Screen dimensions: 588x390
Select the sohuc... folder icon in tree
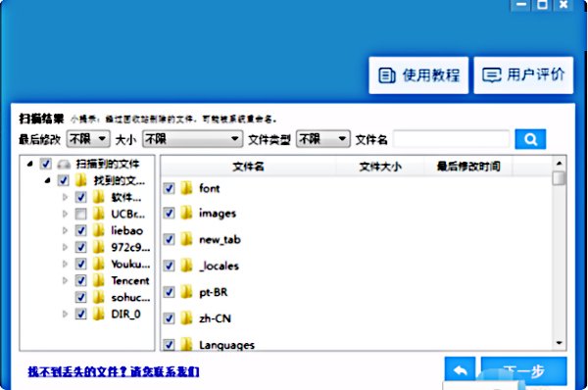tap(98, 297)
